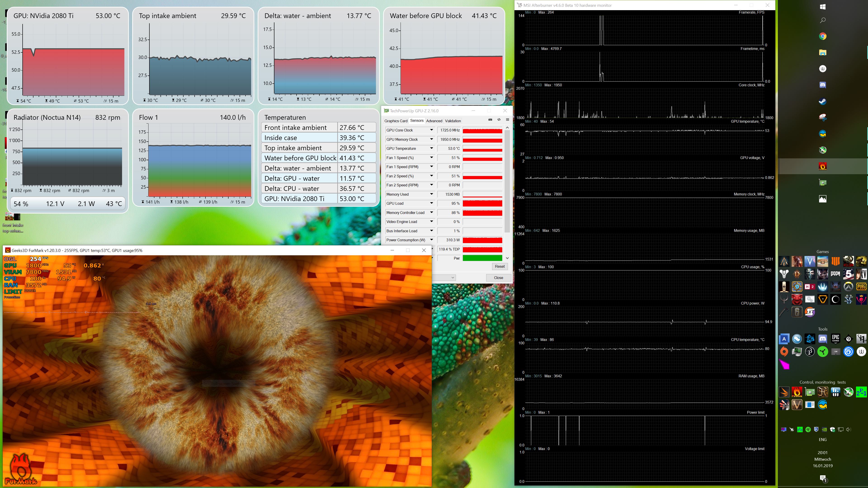Click the Windows Start button

[x=823, y=7]
